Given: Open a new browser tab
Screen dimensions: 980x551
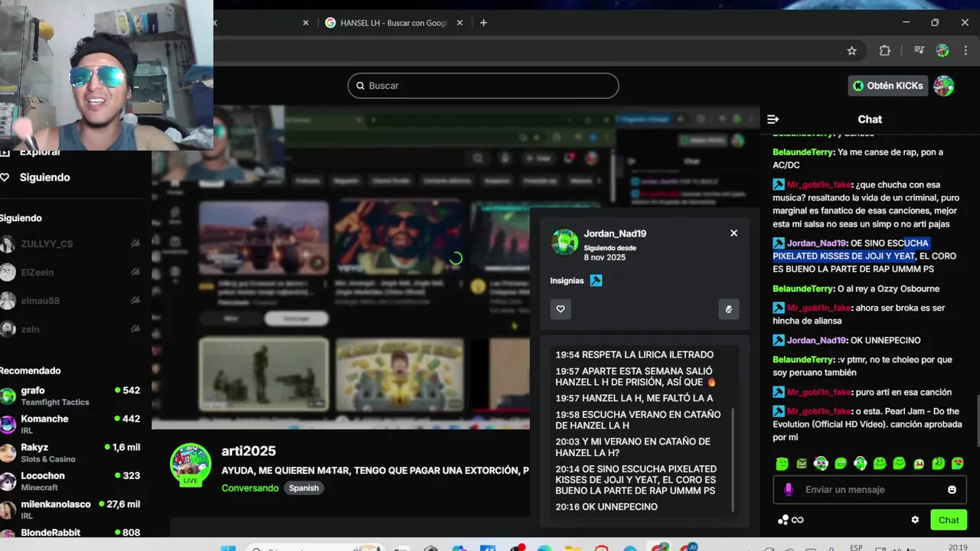Looking at the screenshot, I should (x=483, y=23).
